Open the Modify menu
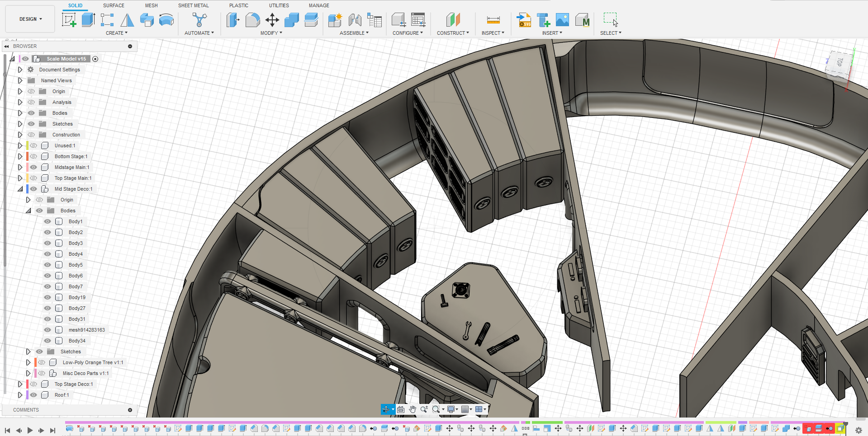868x436 pixels. (271, 33)
